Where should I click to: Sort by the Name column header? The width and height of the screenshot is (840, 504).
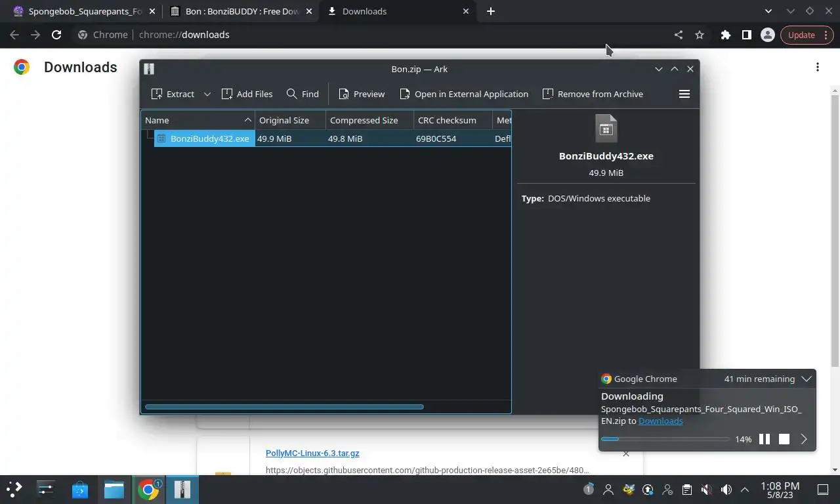(x=198, y=120)
